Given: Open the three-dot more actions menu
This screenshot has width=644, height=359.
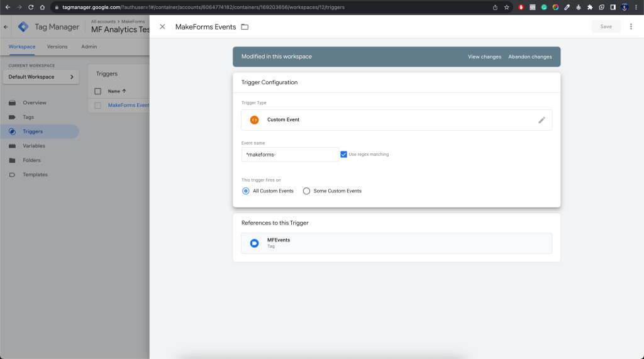Looking at the screenshot, I should (x=631, y=26).
